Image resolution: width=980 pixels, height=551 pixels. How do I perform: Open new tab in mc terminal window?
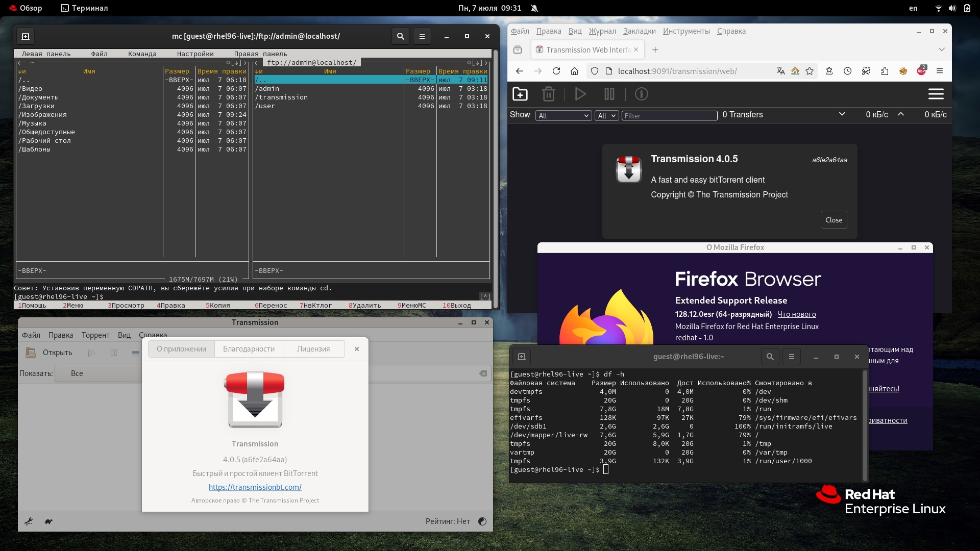click(26, 36)
